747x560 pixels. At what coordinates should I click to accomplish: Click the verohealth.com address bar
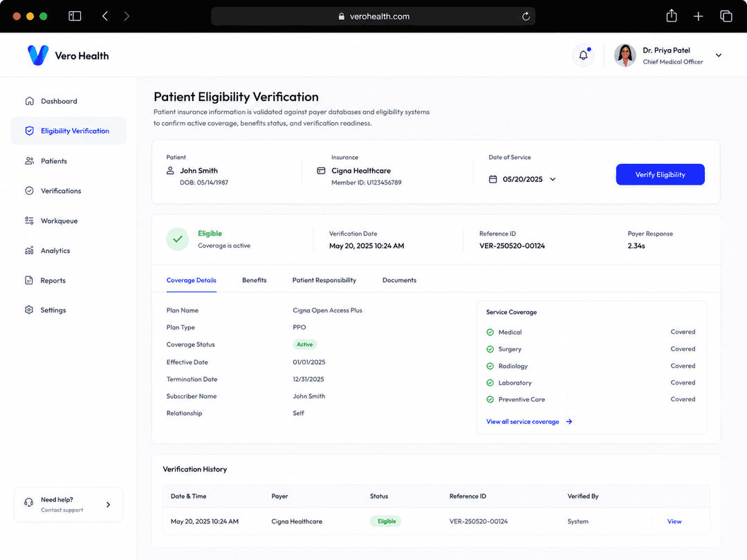pyautogui.click(x=373, y=16)
